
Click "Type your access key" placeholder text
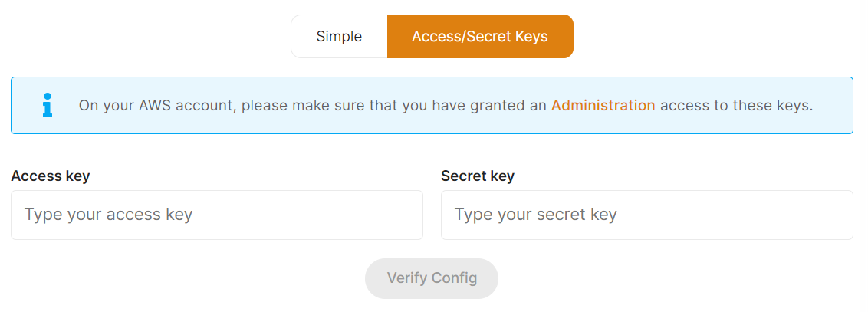tap(108, 215)
